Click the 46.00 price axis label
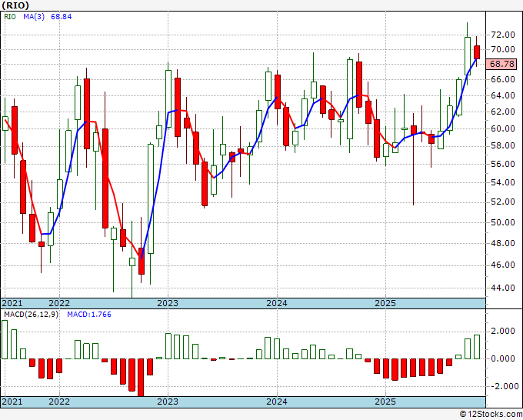This screenshot has width=523, height=420. [x=503, y=265]
